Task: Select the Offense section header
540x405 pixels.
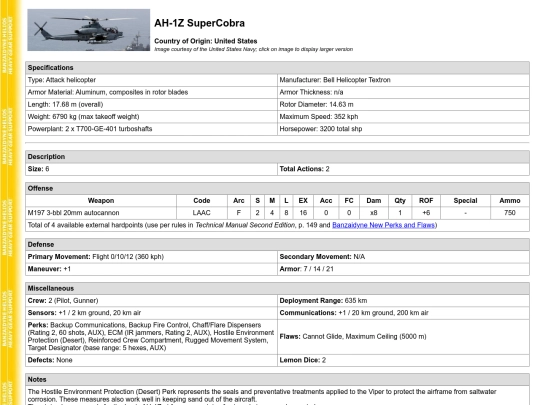Action: (277, 188)
